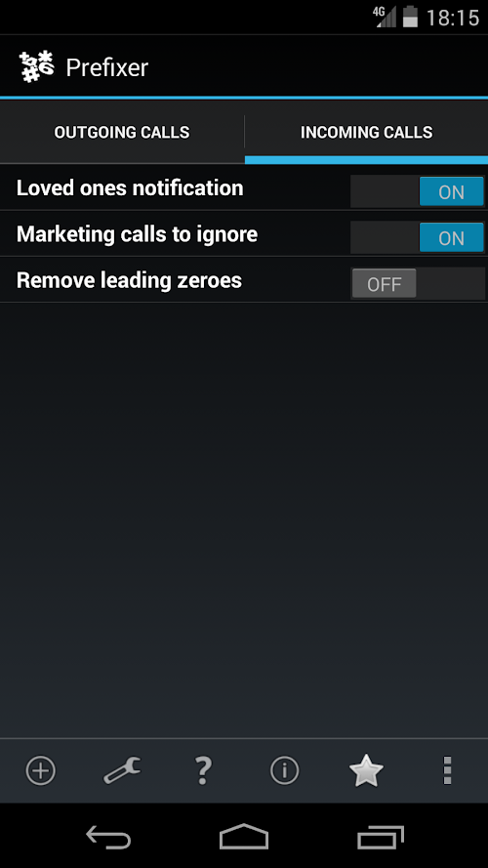Open the wrench settings icon
This screenshot has width=488, height=868.
click(122, 770)
